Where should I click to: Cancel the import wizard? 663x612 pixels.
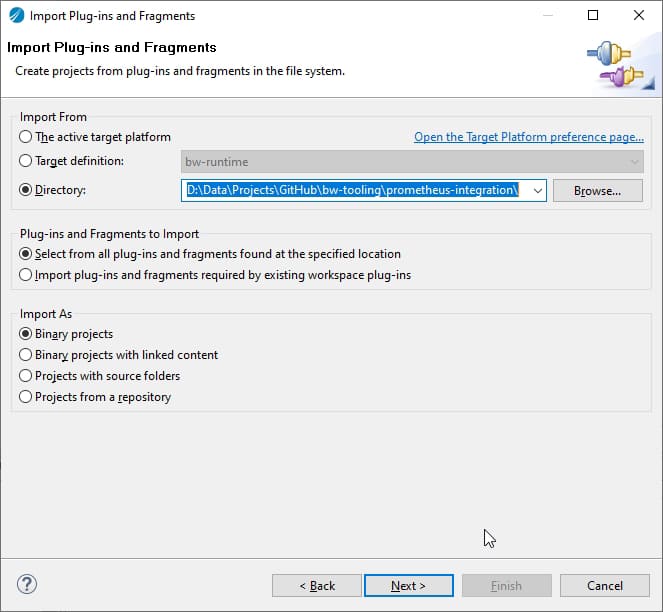[x=605, y=585]
